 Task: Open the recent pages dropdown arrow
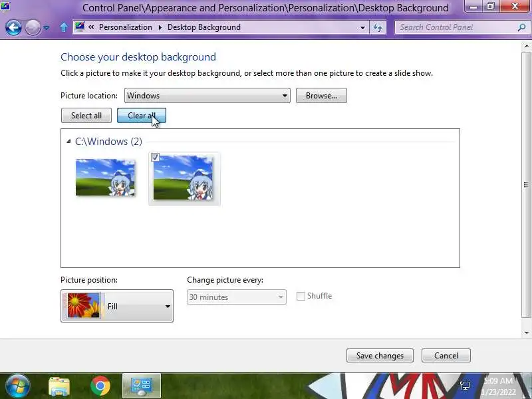pos(47,28)
